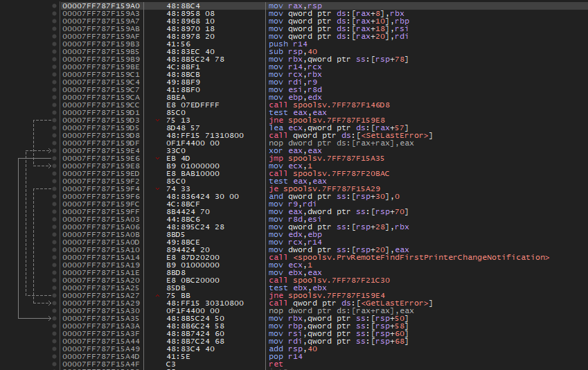Select address 00007FF787F159B5
Image resolution: width=588 pixels, height=370 pixels.
coord(101,52)
